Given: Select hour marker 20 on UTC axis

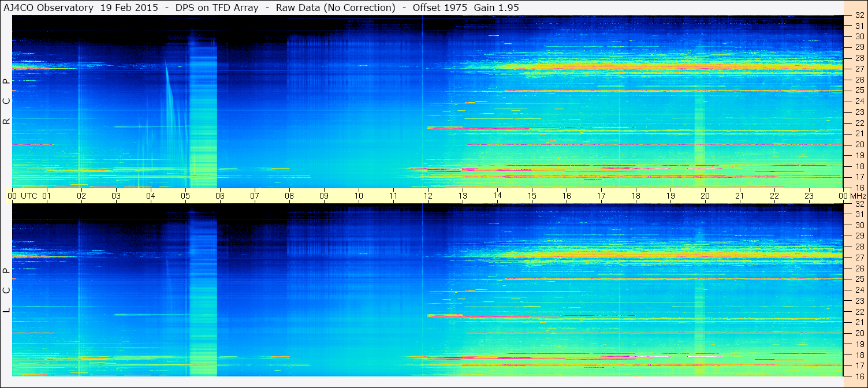Looking at the screenshot, I should click(705, 196).
